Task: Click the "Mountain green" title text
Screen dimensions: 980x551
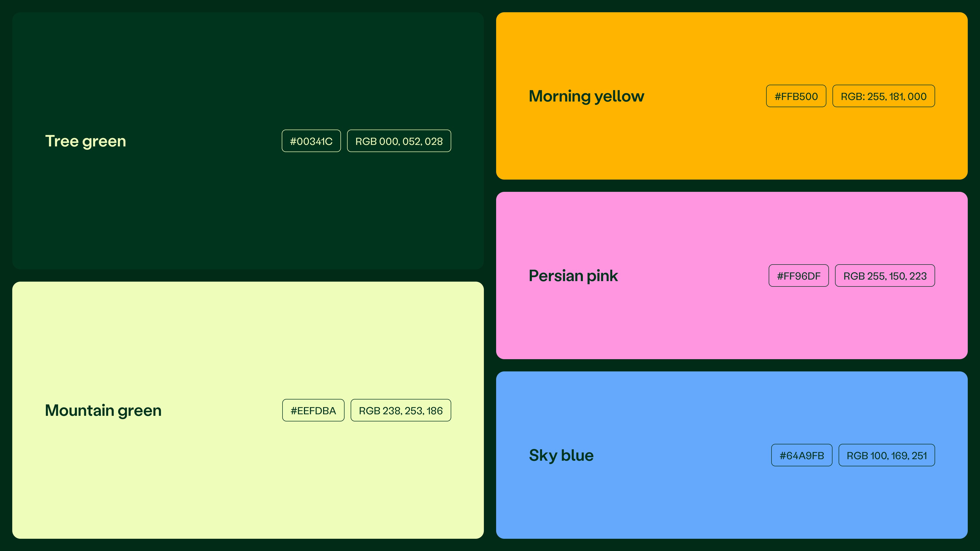Action: pyautogui.click(x=103, y=410)
